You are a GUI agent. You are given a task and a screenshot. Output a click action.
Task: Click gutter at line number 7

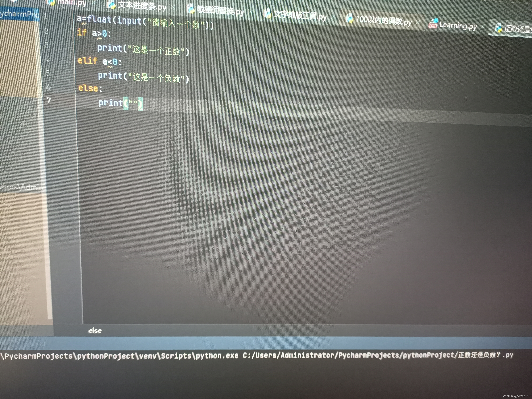click(49, 100)
